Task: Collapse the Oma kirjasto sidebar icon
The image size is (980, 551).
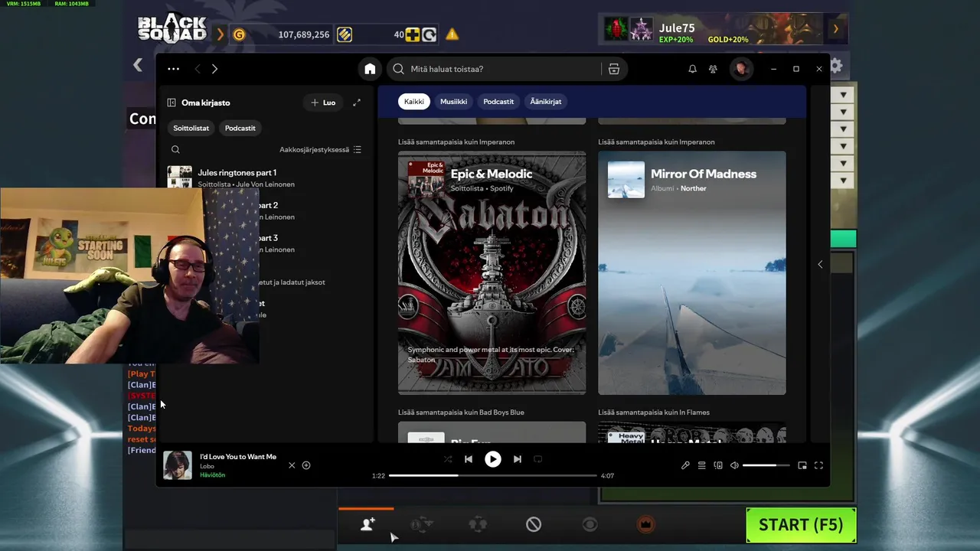Action: coord(171,103)
